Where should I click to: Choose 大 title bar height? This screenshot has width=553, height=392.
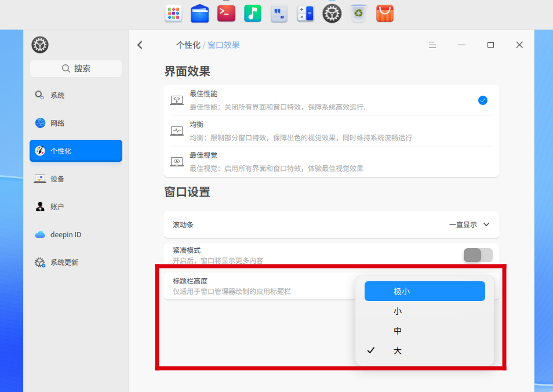tap(425, 351)
